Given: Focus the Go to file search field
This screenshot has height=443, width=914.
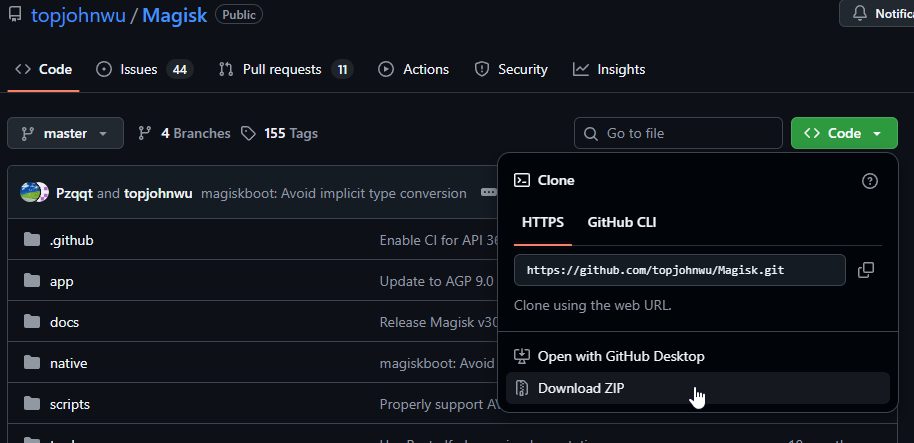Looking at the screenshot, I should pyautogui.click(x=678, y=133).
